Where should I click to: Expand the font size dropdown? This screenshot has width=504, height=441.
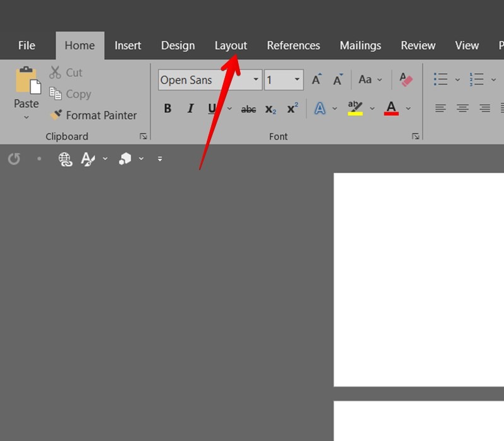(x=297, y=79)
